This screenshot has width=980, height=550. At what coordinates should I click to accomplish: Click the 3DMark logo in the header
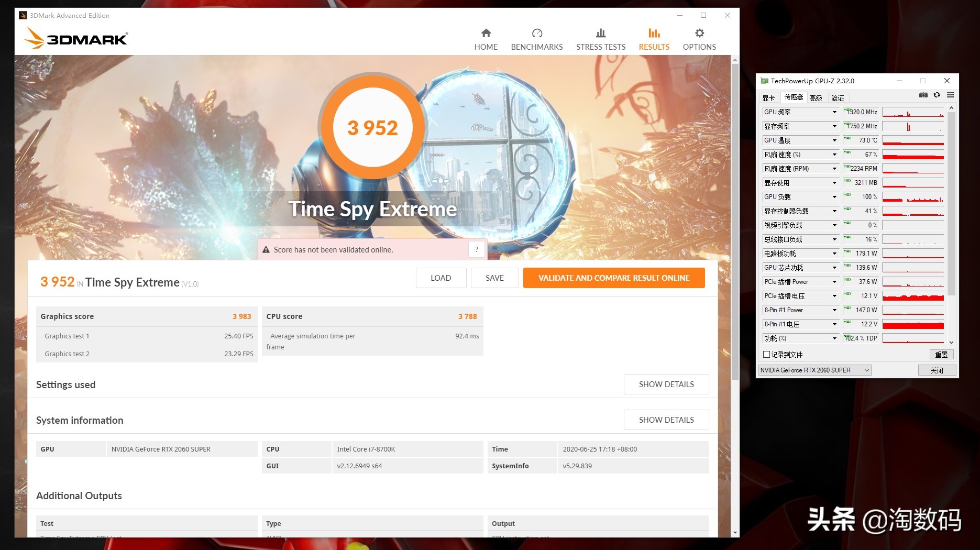coord(76,38)
